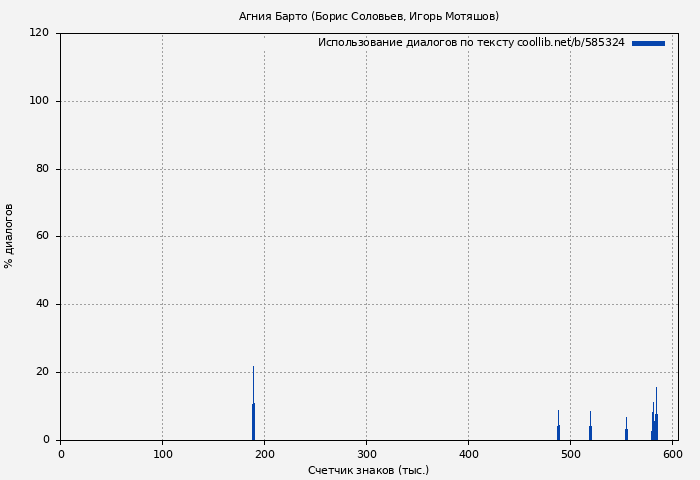Viewport: 700px width, 480px height.
Task: Click the 'Счетчик знаков (тыс.)' axis label
Action: 368,470
